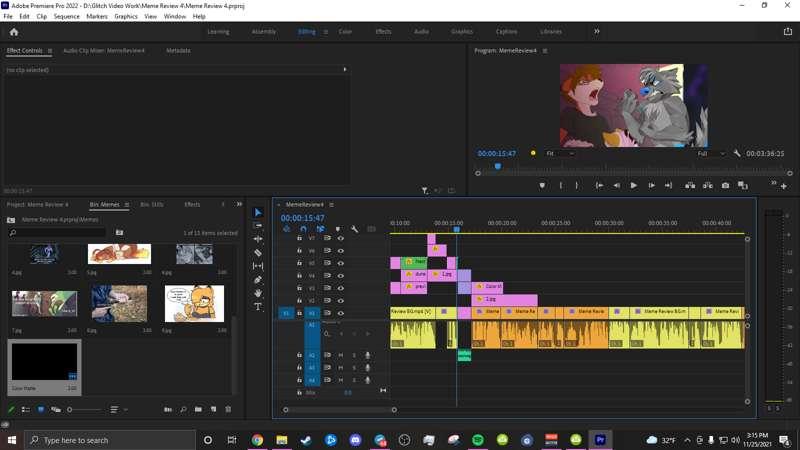Expand Program Monitor transport overflow chevron
Screen dimensions: 800x450
(x=773, y=183)
